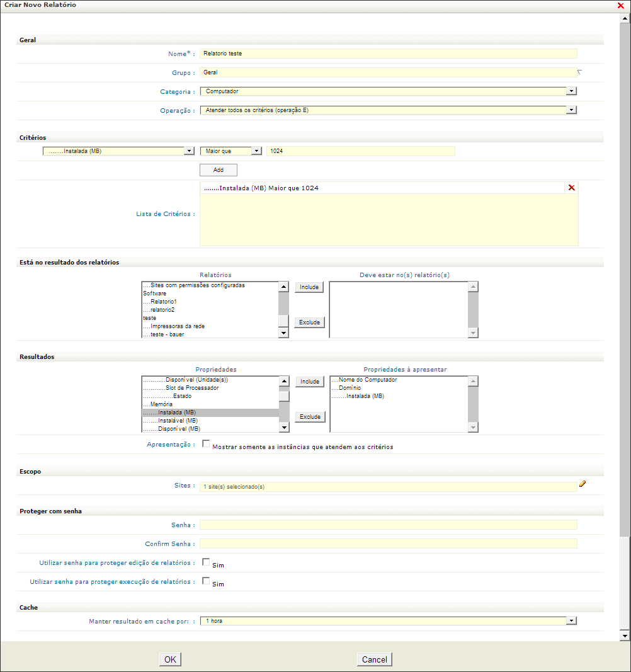Viewport: 631px width, 672px height.
Task: Click scroll-up arrow of Propriedades list
Action: point(284,381)
